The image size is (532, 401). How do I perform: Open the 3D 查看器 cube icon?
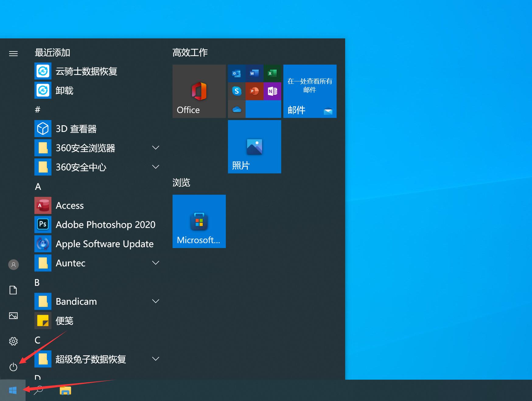43,129
